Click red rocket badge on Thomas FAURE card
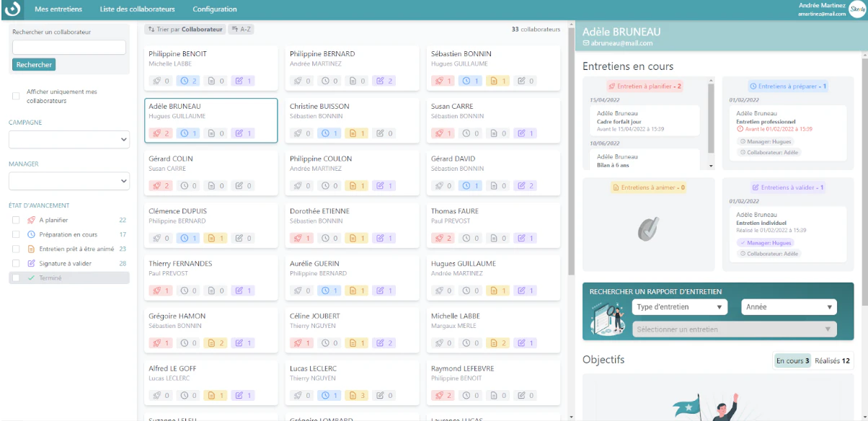This screenshot has width=868, height=421. click(x=443, y=239)
